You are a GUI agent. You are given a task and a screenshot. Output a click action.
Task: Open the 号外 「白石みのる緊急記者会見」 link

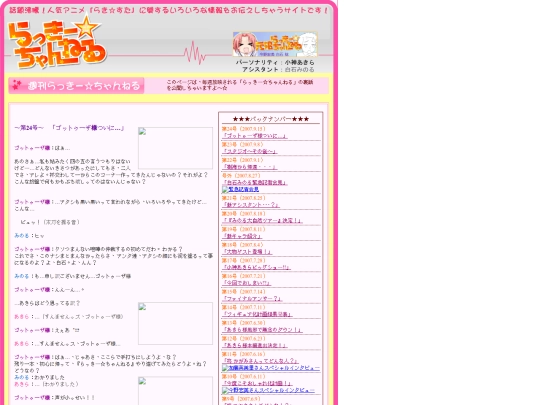(x=255, y=182)
